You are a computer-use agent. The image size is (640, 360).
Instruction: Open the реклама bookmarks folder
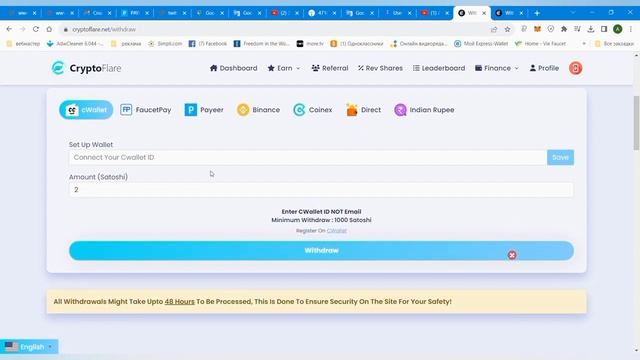pyautogui.click(x=126, y=44)
